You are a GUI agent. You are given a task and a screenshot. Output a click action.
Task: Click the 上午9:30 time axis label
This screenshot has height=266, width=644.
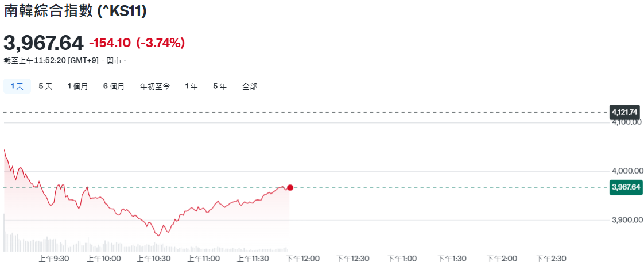pyautogui.click(x=54, y=259)
